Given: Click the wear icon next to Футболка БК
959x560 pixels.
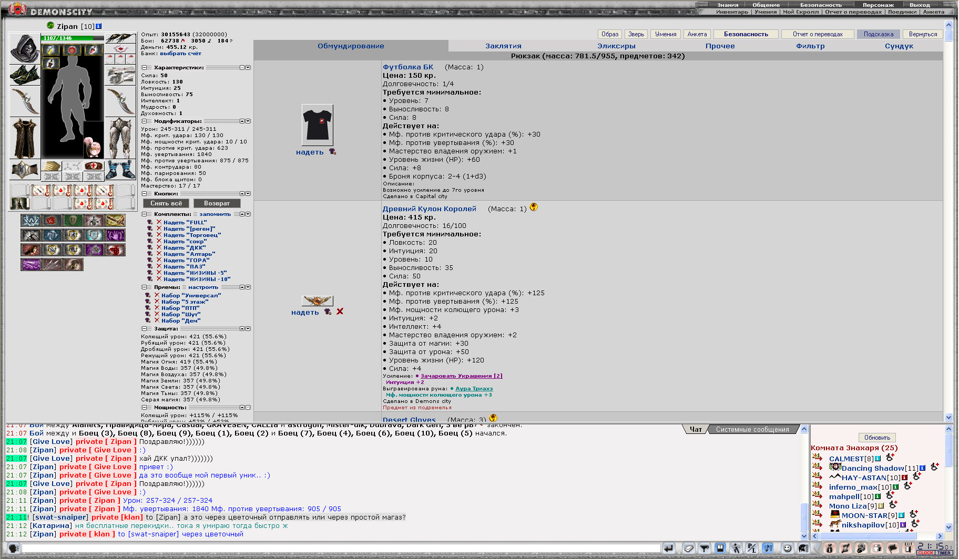Looking at the screenshot, I should pos(332,152).
